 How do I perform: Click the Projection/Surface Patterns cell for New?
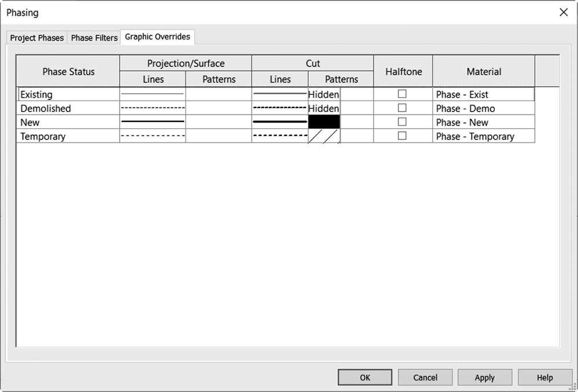click(x=218, y=121)
